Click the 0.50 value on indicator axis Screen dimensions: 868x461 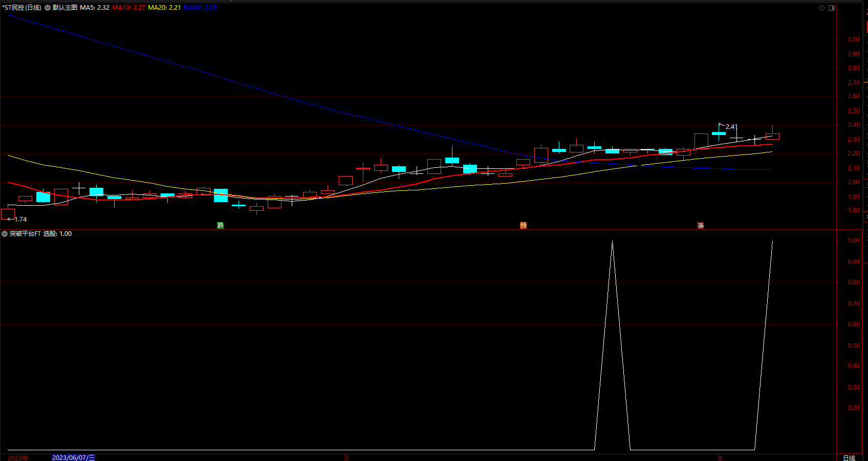click(x=854, y=346)
